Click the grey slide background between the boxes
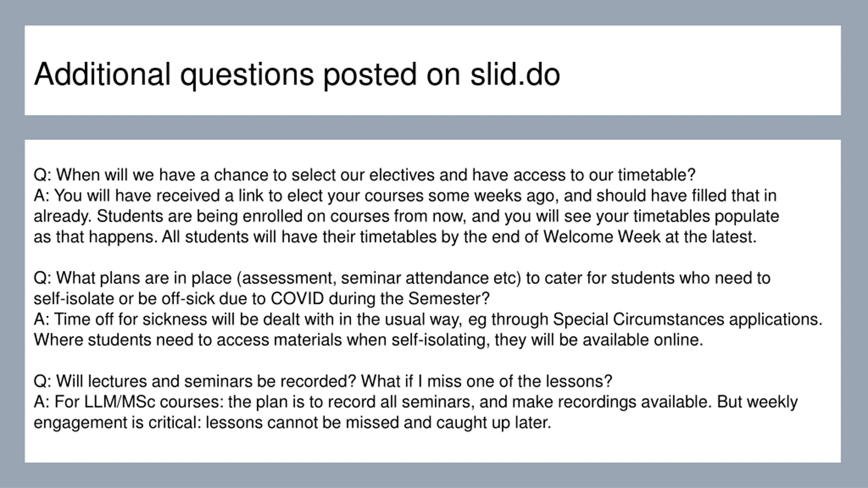Viewport: 868px width, 488px height. [x=433, y=127]
